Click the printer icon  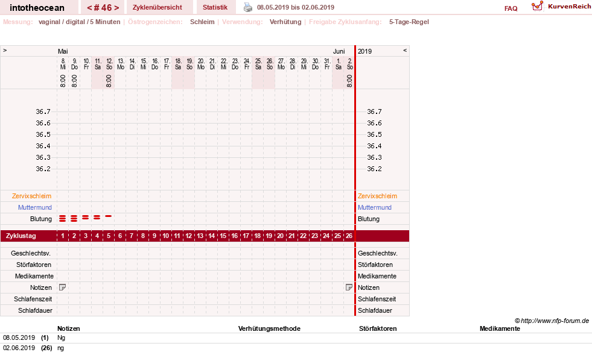click(247, 7)
